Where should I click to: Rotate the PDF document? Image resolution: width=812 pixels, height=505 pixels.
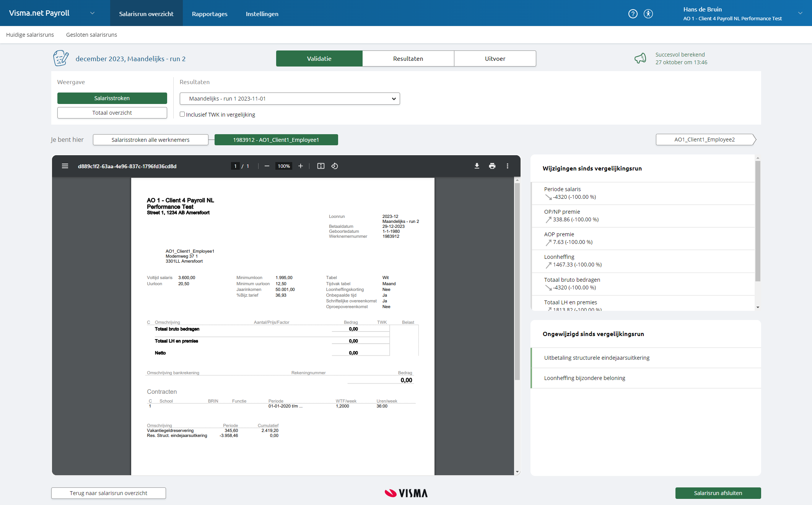[335, 166]
